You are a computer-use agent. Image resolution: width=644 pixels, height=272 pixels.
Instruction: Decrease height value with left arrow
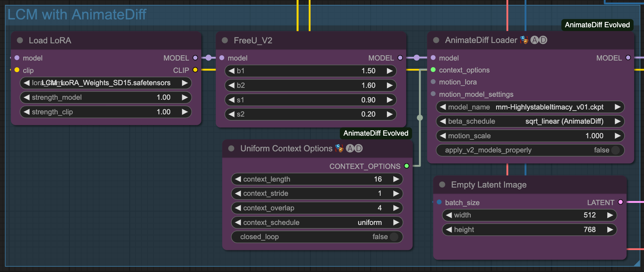449,230
